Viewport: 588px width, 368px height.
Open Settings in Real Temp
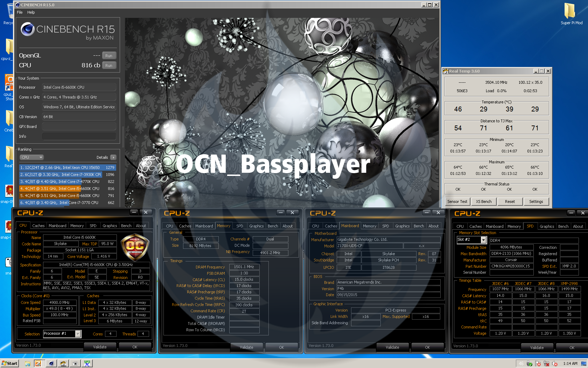pos(536,202)
